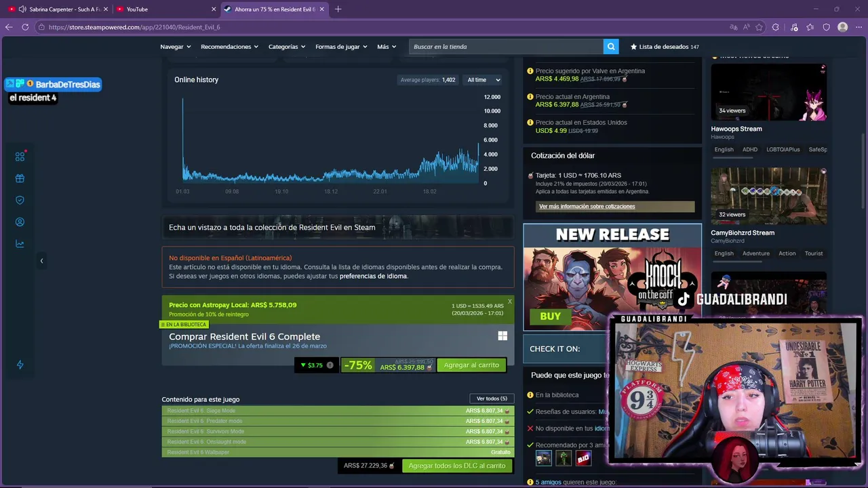The width and height of the screenshot is (868, 488).
Task: Select Resident Evil 6 Siege Mode DLC
Action: pos(338,411)
